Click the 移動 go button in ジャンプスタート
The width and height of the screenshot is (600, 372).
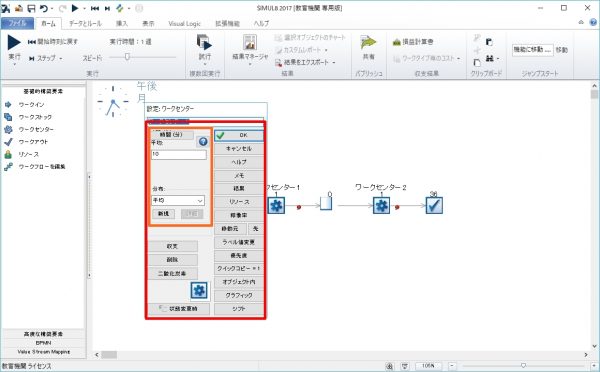561,50
